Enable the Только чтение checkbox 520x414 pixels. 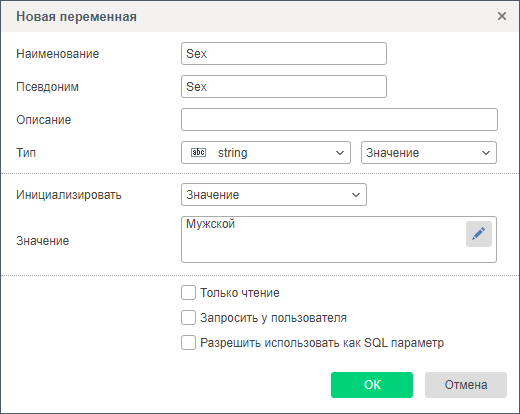[188, 293]
